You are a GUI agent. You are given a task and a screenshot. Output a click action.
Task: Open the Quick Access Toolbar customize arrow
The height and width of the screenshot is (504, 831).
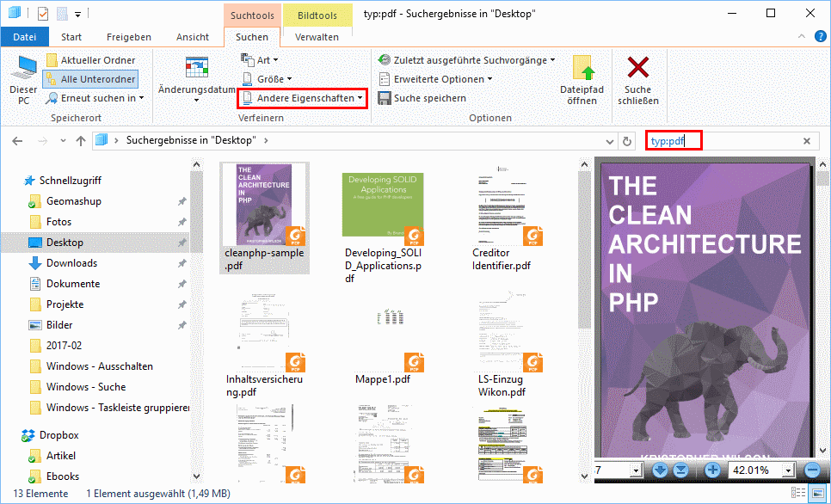point(78,15)
